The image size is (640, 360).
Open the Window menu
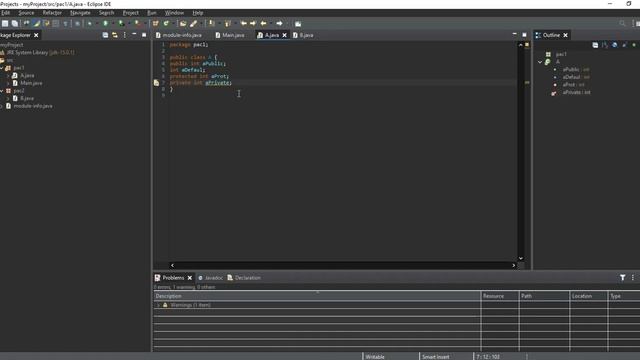coord(174,13)
